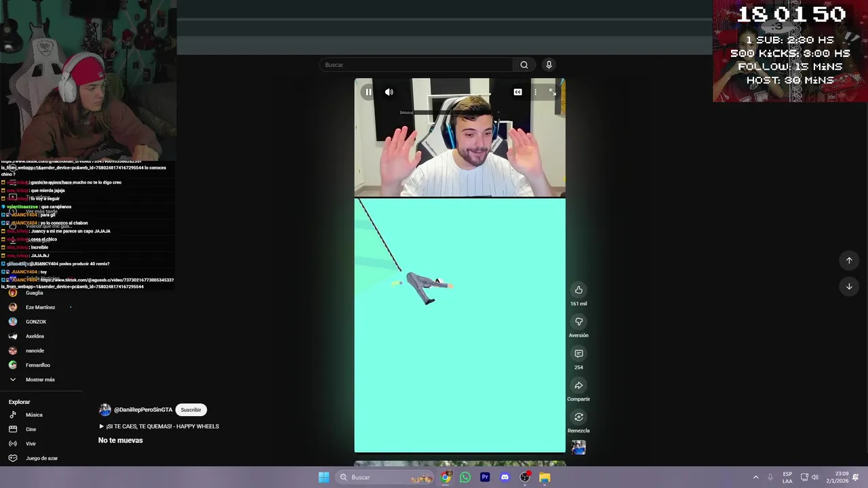Start voice search with microphone icon
This screenshot has height=488, width=868.
[549, 65]
